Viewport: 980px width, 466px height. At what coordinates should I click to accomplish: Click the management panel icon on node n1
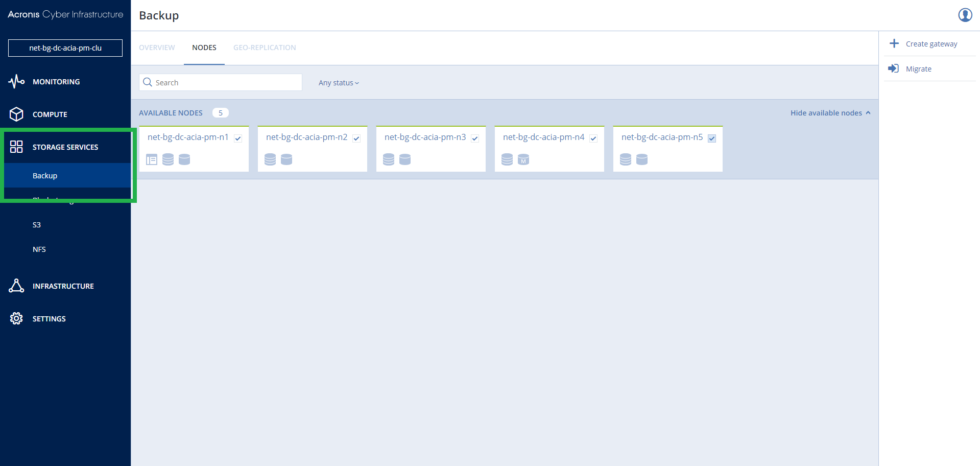[152, 159]
